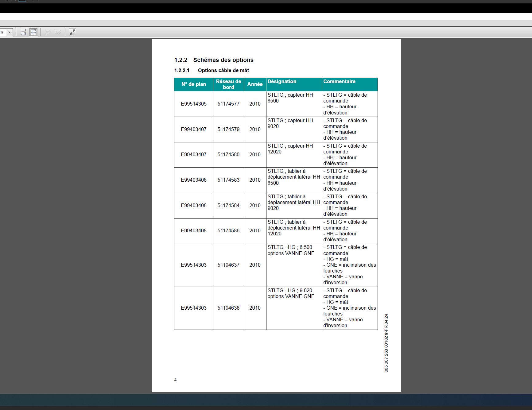Select network number 51174577
532x410 pixels.
tap(228, 104)
